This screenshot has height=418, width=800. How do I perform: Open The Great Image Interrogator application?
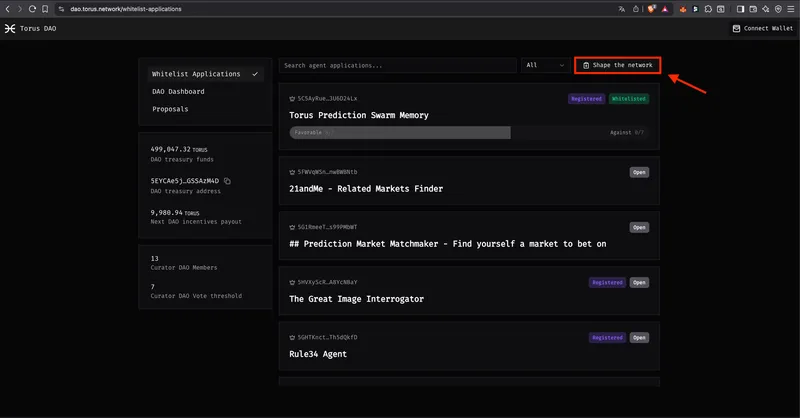pyautogui.click(x=356, y=298)
